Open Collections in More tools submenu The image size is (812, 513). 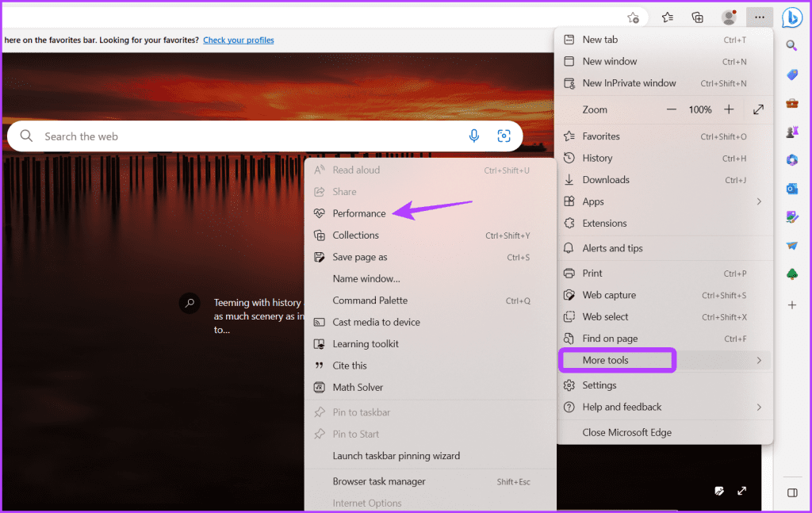tap(431, 235)
